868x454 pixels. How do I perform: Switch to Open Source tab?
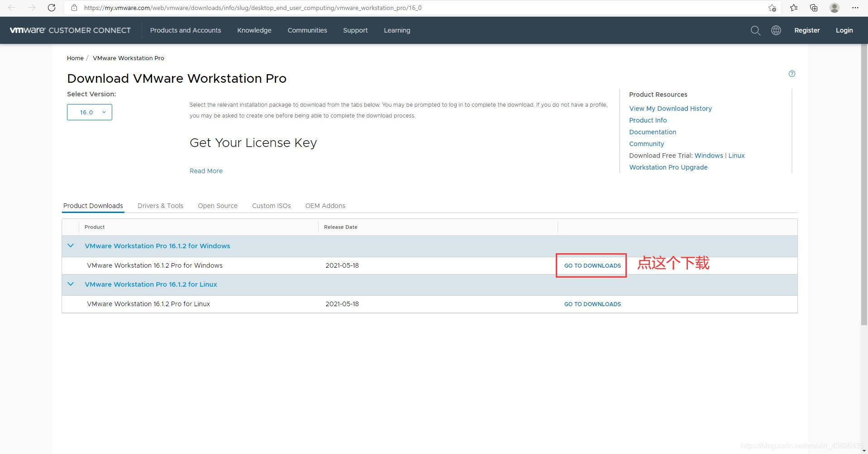(x=218, y=206)
